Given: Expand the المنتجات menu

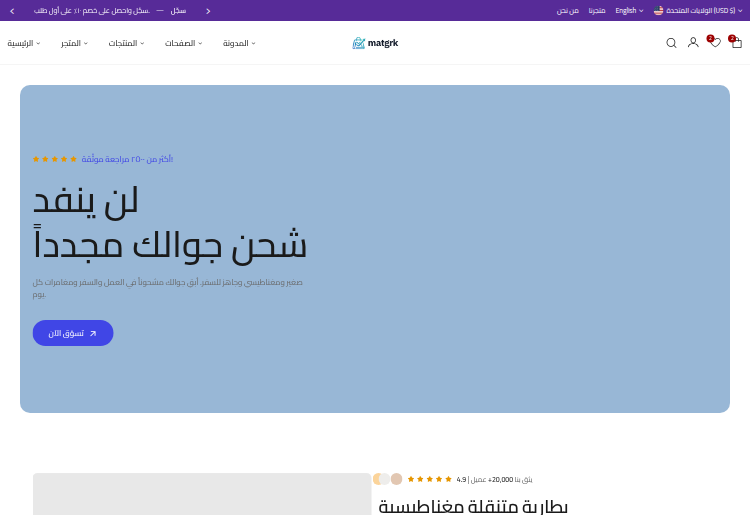Looking at the screenshot, I should tap(126, 43).
